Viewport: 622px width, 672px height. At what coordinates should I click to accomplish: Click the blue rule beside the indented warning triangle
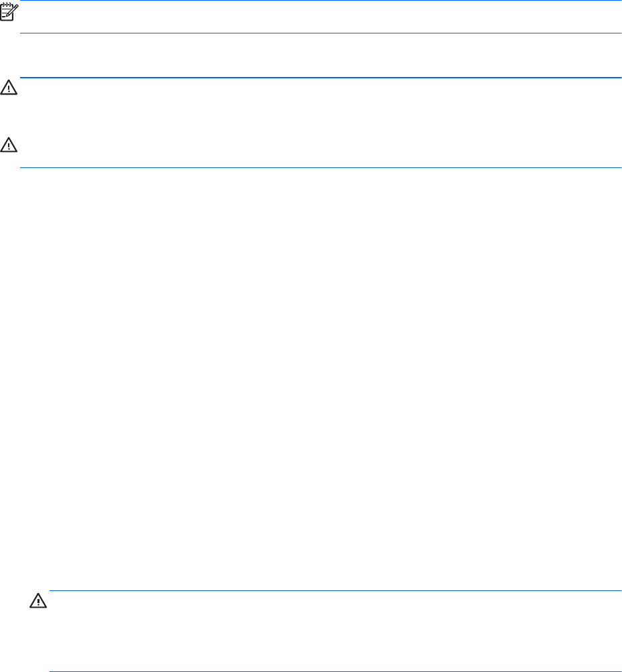click(334, 591)
